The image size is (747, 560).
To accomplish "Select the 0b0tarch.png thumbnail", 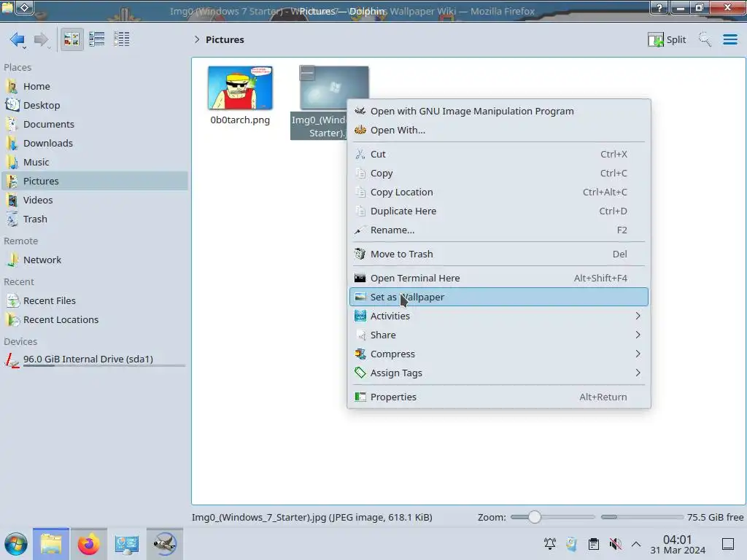I will point(240,88).
